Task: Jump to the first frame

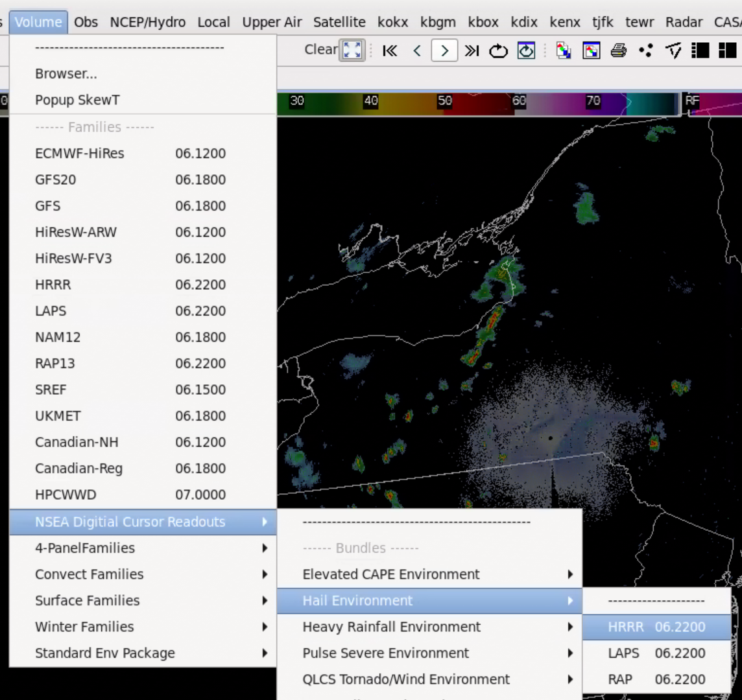Action: click(x=390, y=51)
